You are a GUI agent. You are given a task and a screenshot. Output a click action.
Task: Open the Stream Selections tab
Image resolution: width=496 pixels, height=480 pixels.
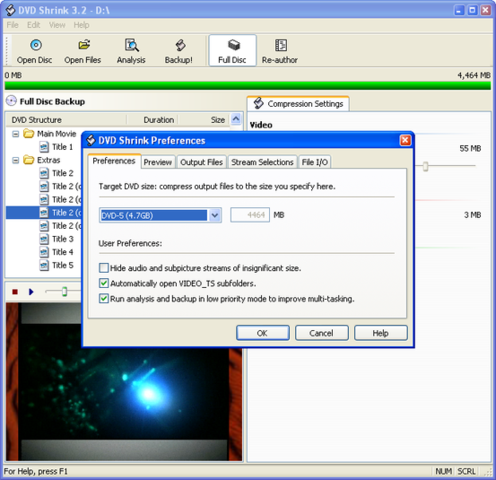pos(262,162)
